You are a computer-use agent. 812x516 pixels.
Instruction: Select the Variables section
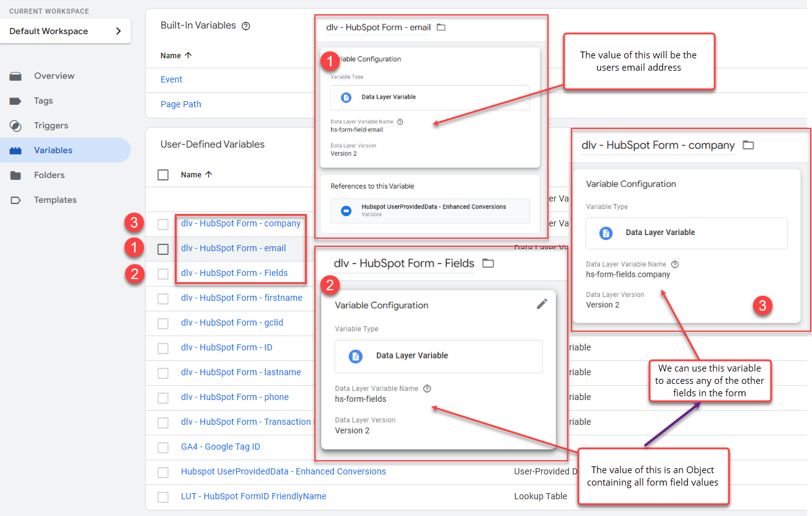click(x=53, y=150)
